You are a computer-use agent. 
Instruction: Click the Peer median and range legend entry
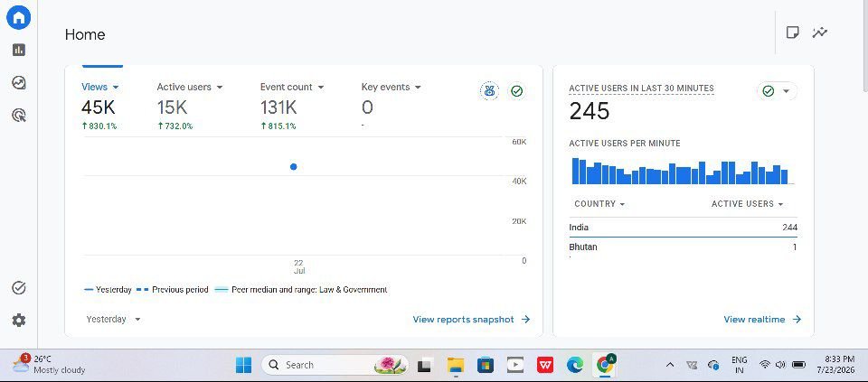[x=300, y=290]
